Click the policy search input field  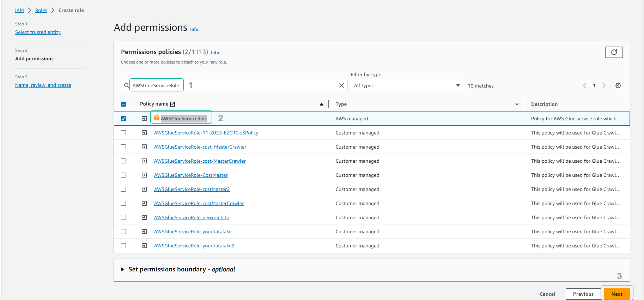pyautogui.click(x=234, y=85)
